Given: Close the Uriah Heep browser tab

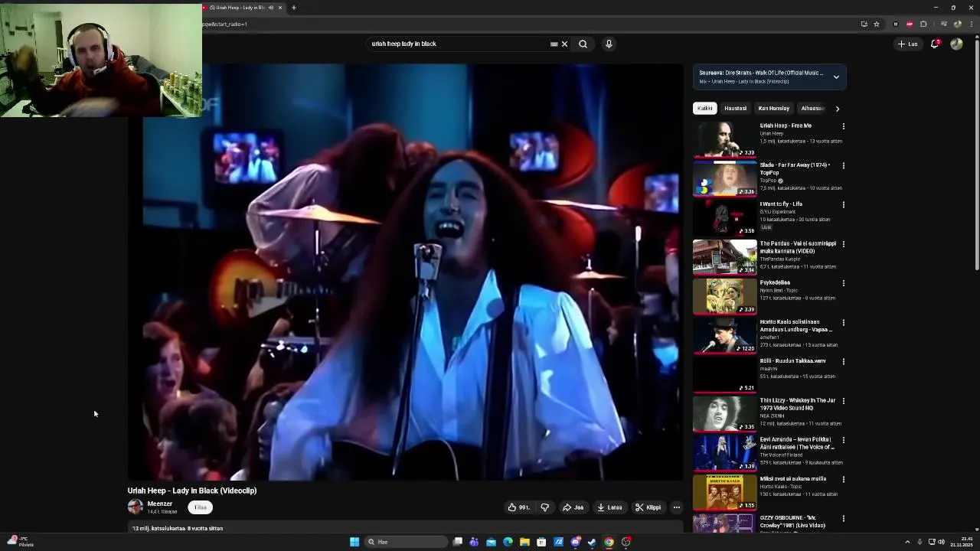Looking at the screenshot, I should pyautogui.click(x=280, y=8).
